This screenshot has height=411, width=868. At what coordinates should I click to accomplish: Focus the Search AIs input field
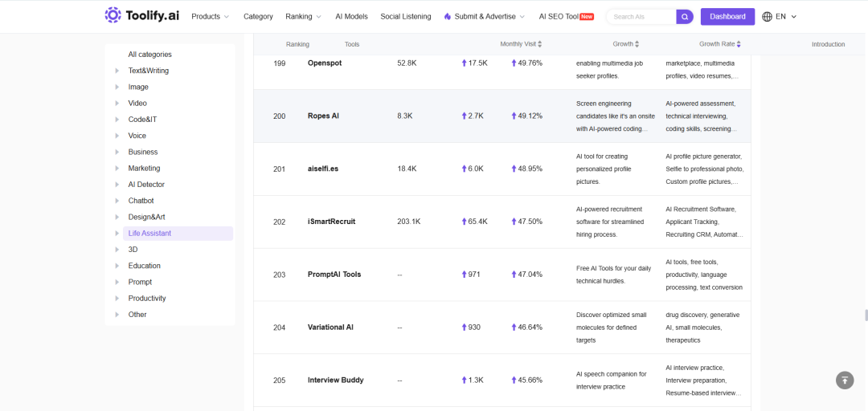coord(642,17)
